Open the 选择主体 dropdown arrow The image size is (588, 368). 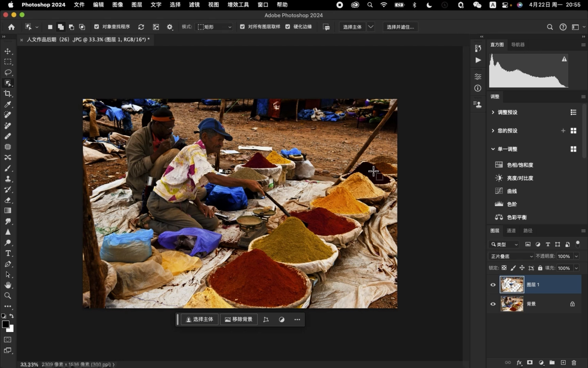coord(371,27)
